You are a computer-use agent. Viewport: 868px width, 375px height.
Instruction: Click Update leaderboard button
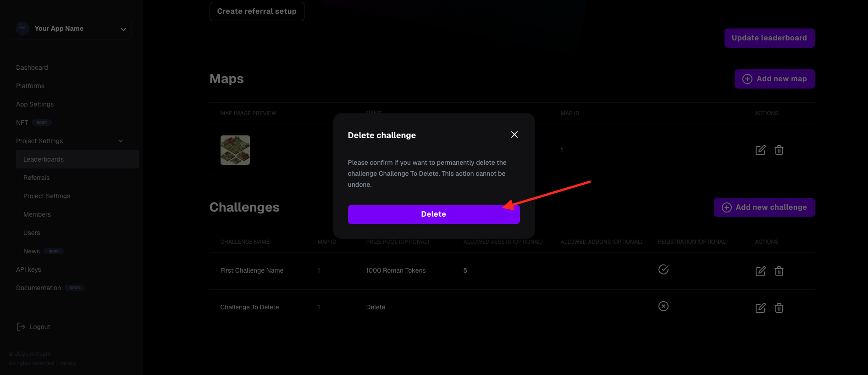tap(769, 38)
